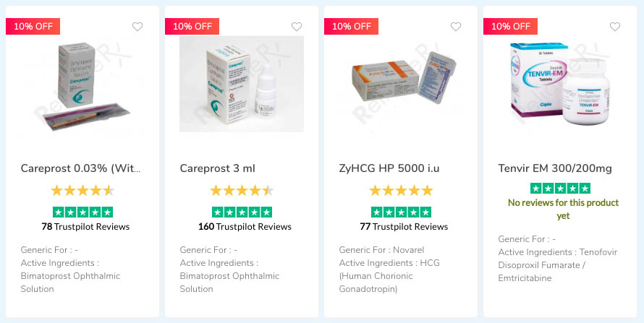Open the 77 Trustpilot Reviews link
Image resolution: width=644 pixels, height=323 pixels.
pyautogui.click(x=404, y=226)
